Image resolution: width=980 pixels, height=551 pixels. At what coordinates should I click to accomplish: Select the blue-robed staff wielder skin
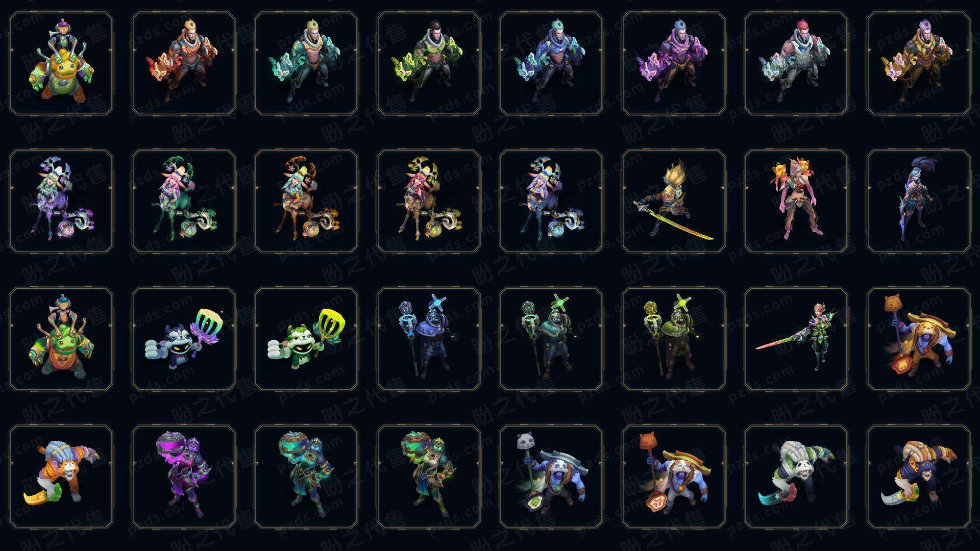tap(429, 339)
